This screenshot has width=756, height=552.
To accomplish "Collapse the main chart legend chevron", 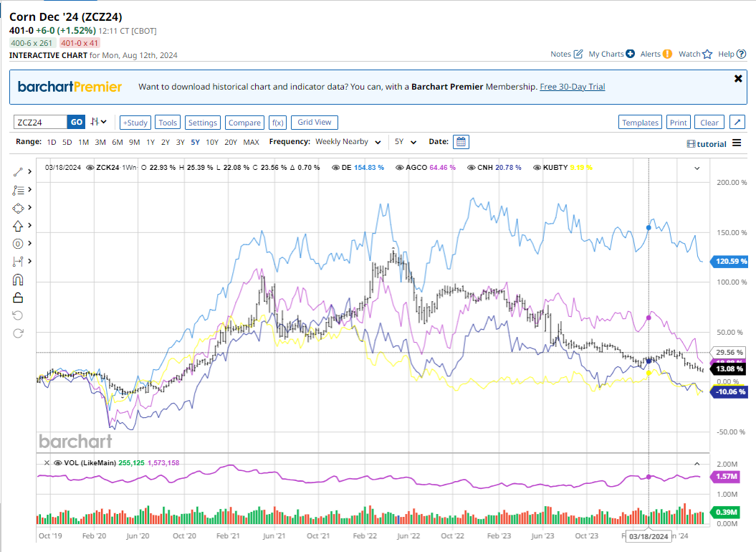I will pos(697,168).
